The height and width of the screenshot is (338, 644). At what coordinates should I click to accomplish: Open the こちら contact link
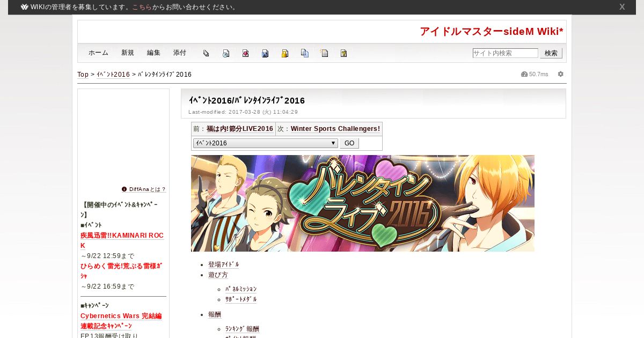pos(142,8)
